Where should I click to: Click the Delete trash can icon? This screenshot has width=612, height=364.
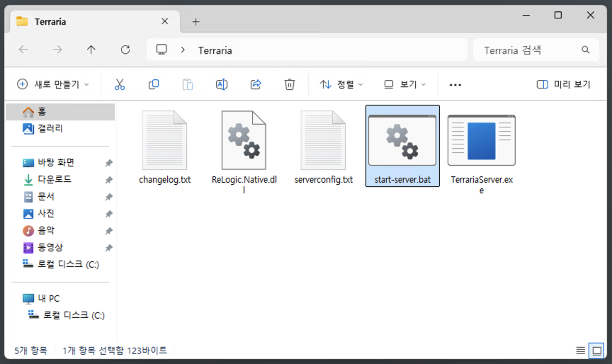coord(289,84)
